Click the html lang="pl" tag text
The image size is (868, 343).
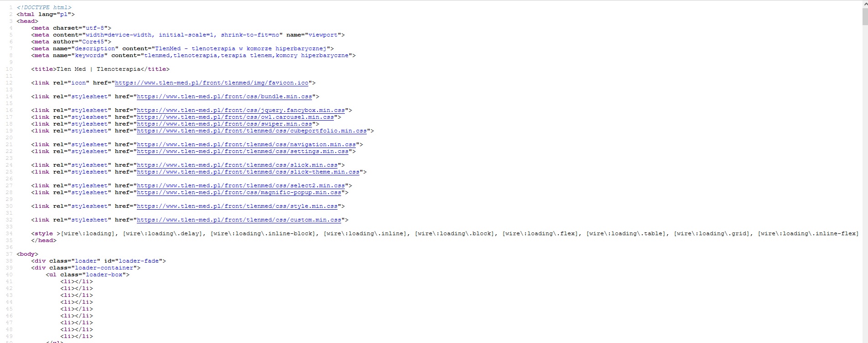[46, 15]
